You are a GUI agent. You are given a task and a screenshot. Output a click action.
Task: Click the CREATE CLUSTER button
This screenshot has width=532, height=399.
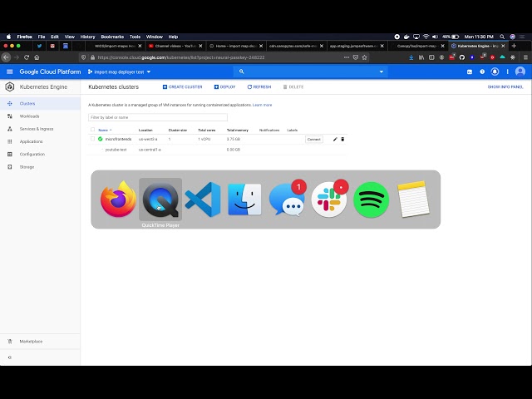(183, 86)
